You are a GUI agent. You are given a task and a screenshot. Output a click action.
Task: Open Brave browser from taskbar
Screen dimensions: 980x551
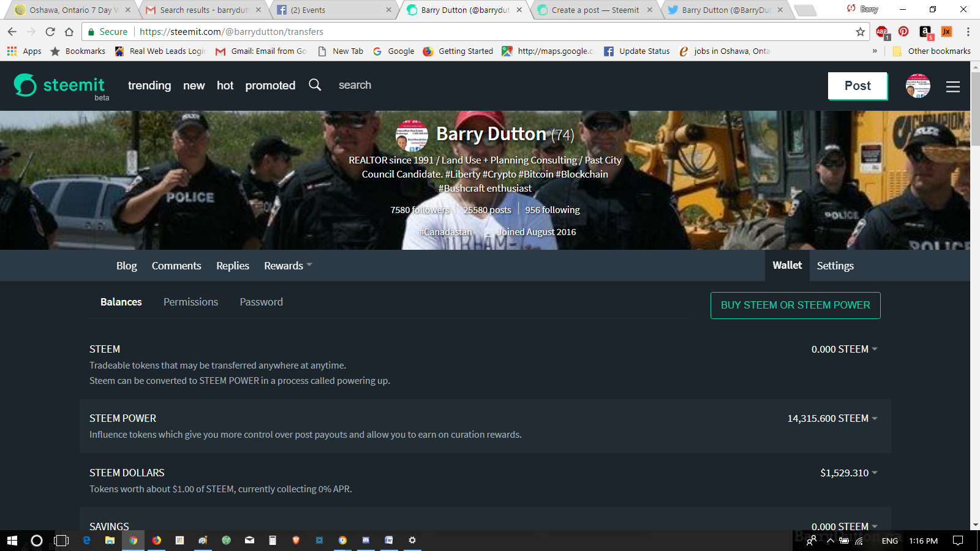296,540
